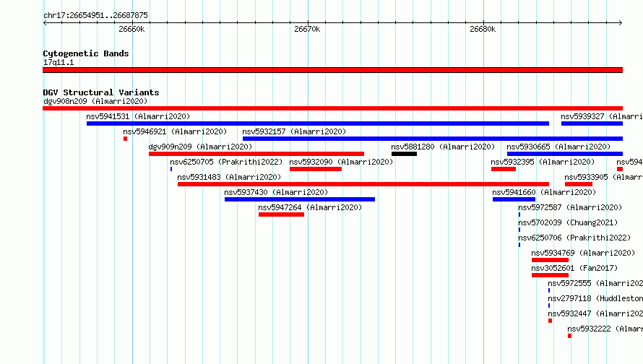643x364 pixels.
Task: Click the dgv908n209 (Almarri2020) label
Action: [95, 101]
